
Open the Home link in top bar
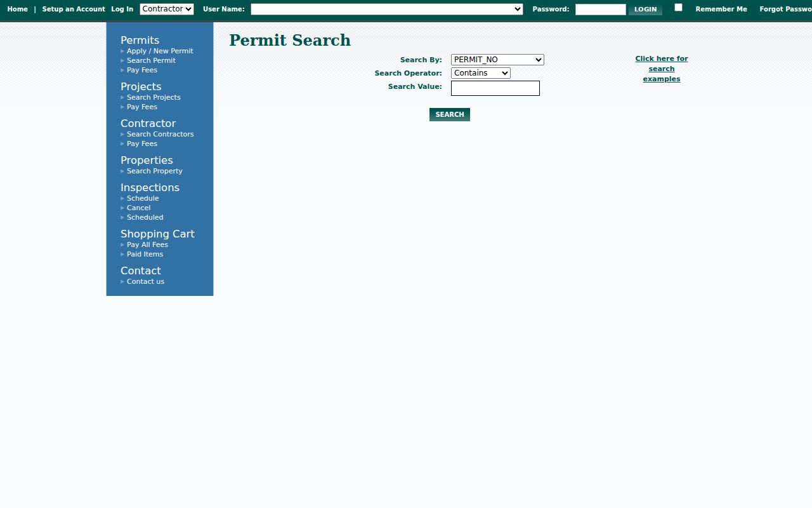17,9
